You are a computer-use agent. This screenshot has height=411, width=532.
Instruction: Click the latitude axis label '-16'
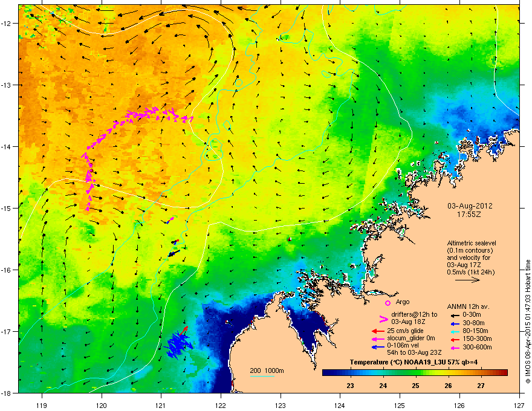[6, 270]
